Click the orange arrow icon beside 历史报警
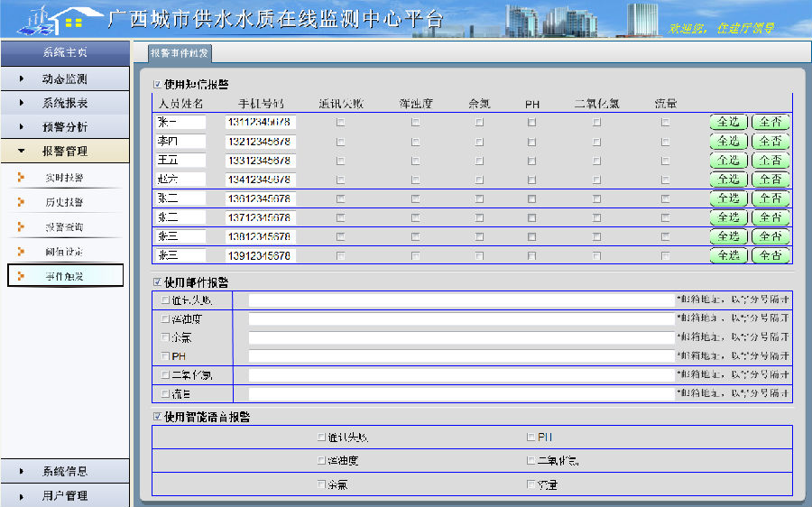 (21, 202)
